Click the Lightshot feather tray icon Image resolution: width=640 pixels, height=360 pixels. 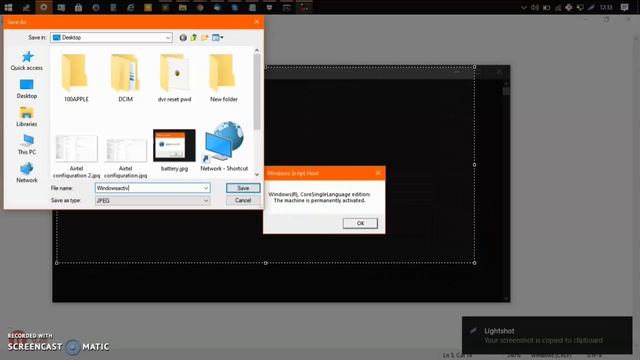pyautogui.click(x=591, y=7)
